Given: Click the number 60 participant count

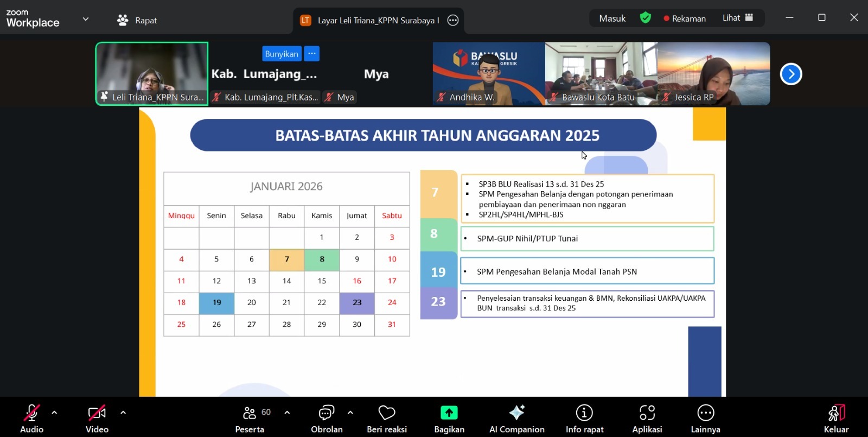Looking at the screenshot, I should 266,412.
